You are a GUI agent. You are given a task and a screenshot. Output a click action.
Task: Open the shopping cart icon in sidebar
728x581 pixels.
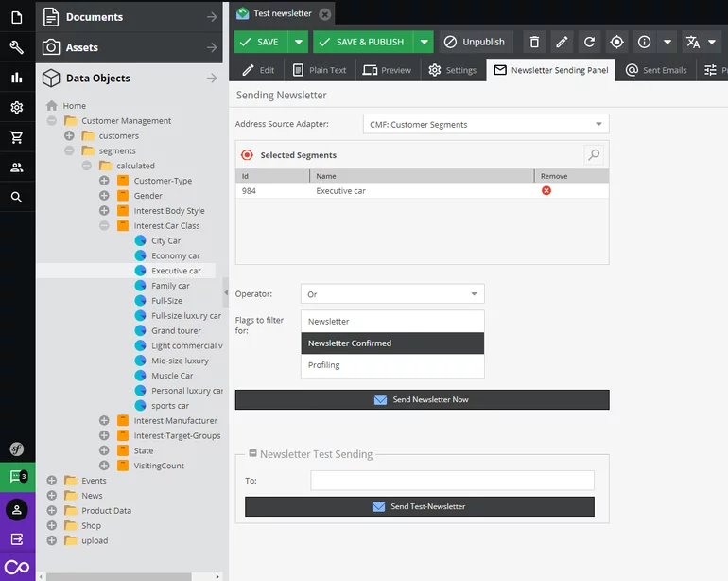pos(17,137)
